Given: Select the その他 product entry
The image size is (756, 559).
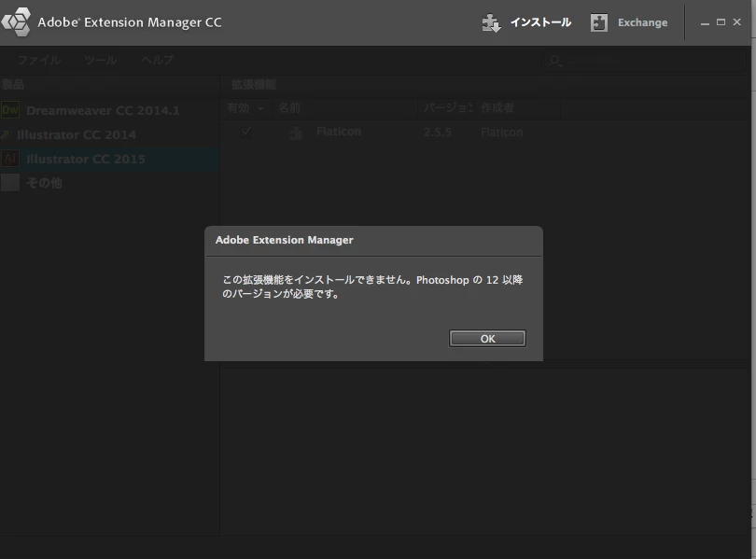Looking at the screenshot, I should point(110,183).
